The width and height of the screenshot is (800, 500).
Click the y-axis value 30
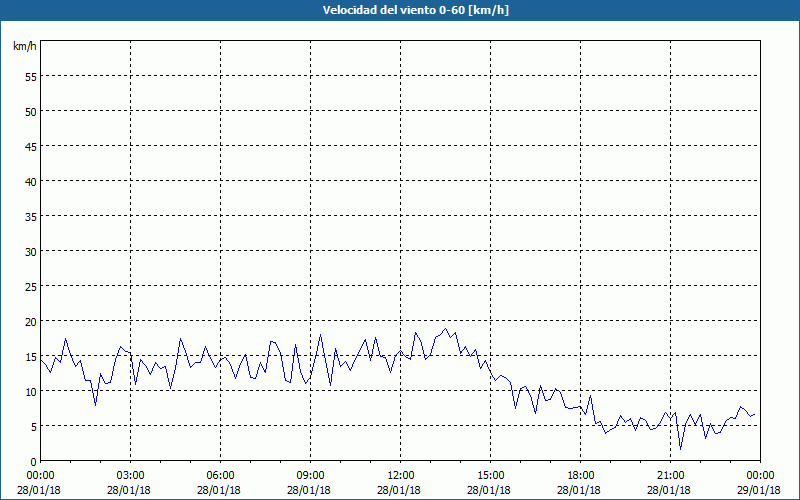point(31,252)
